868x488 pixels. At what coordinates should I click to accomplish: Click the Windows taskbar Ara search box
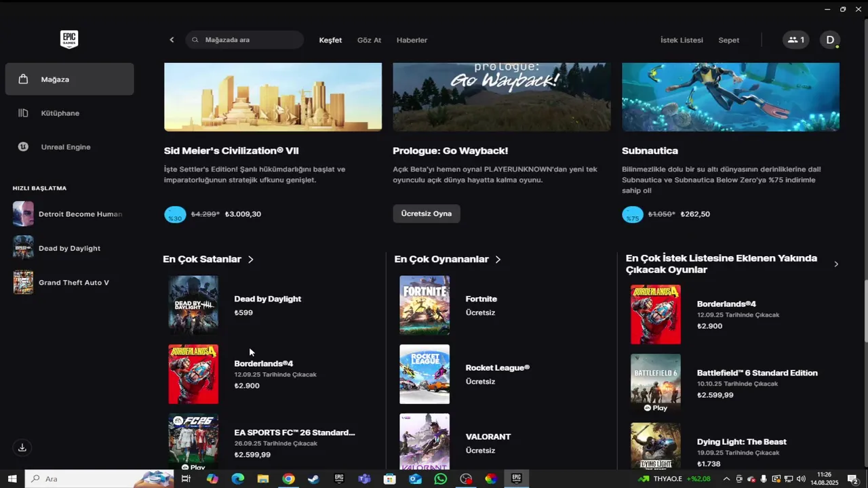pos(98,479)
